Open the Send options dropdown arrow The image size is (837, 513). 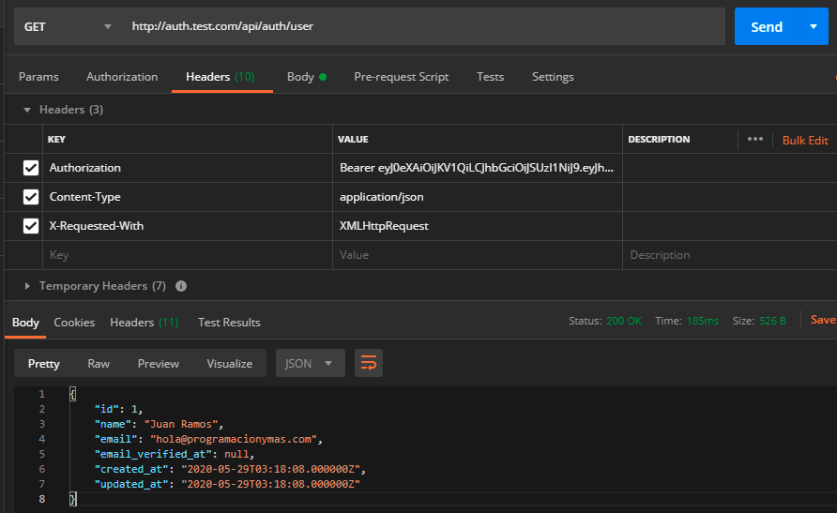814,27
